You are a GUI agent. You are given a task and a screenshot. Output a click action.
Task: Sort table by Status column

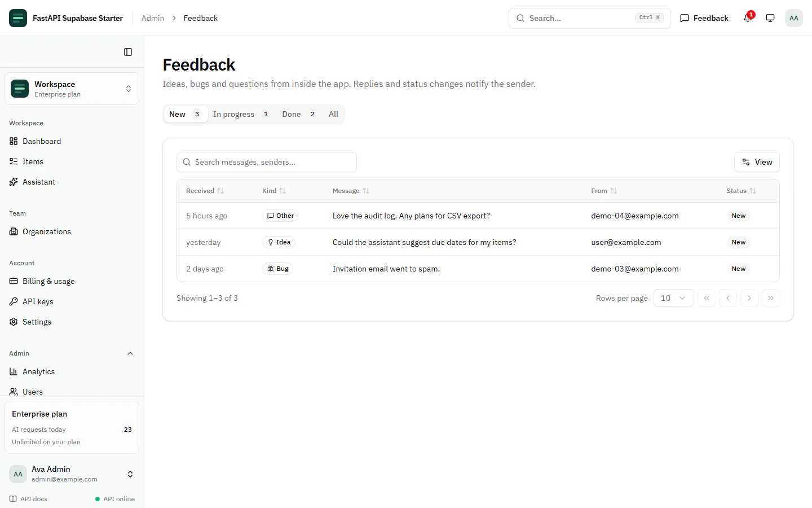(x=741, y=191)
